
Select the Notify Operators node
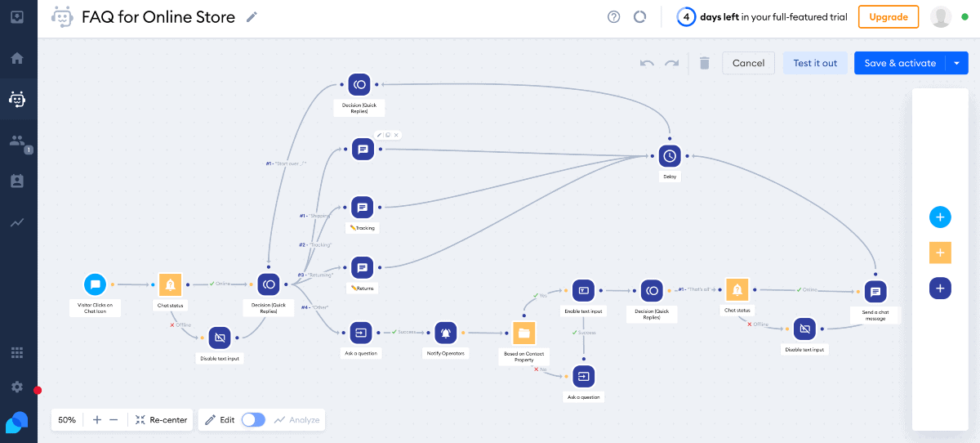[x=445, y=333]
